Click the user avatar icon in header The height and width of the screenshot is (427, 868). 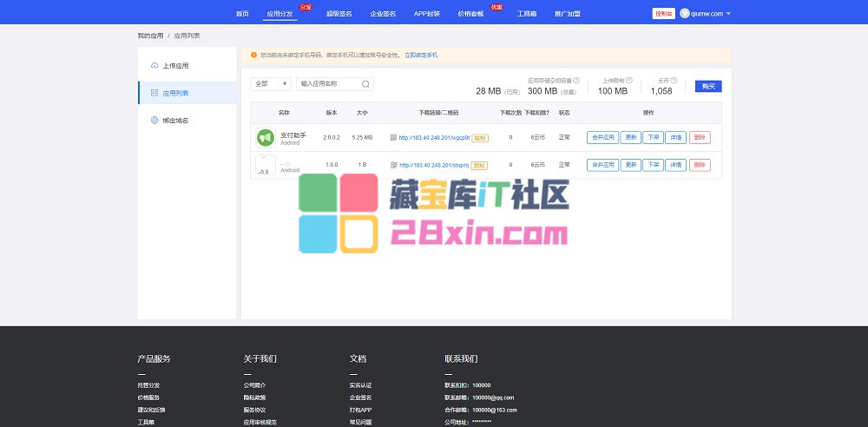684,14
